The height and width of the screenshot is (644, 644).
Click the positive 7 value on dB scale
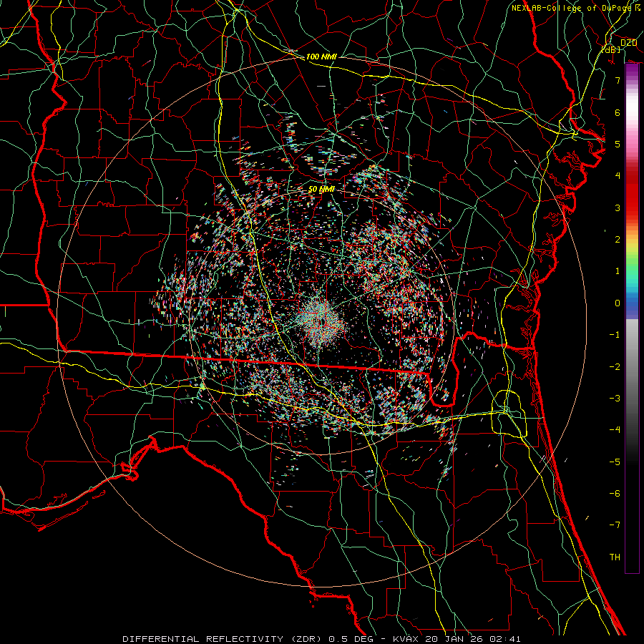pos(618,80)
